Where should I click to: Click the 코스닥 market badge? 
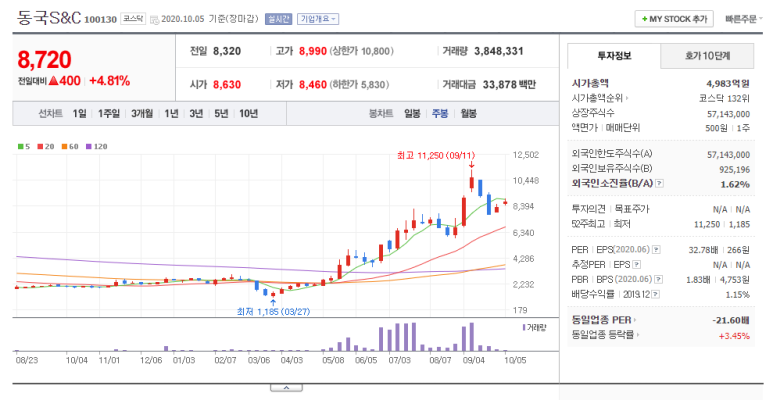point(133,19)
